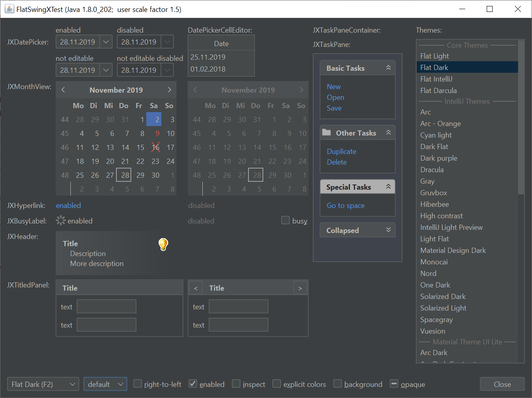The image size is (532, 398).
Task: Expand the Collapsed task pane
Action: pyautogui.click(x=388, y=230)
